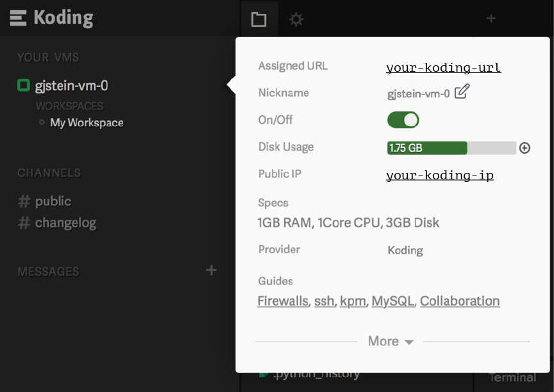Click the Assigned URL label
The width and height of the screenshot is (554, 392).
click(x=293, y=65)
